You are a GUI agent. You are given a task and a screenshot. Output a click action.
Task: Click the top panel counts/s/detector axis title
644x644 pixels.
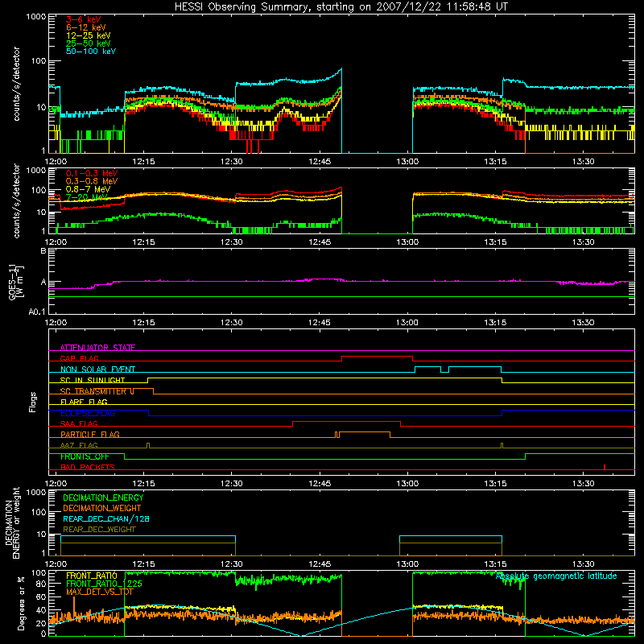16,84
